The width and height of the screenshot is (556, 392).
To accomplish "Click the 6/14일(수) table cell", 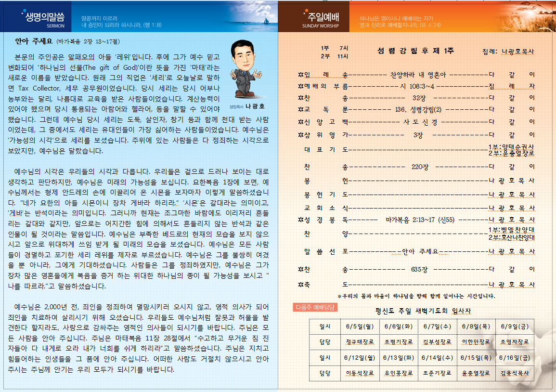I will point(437,358).
